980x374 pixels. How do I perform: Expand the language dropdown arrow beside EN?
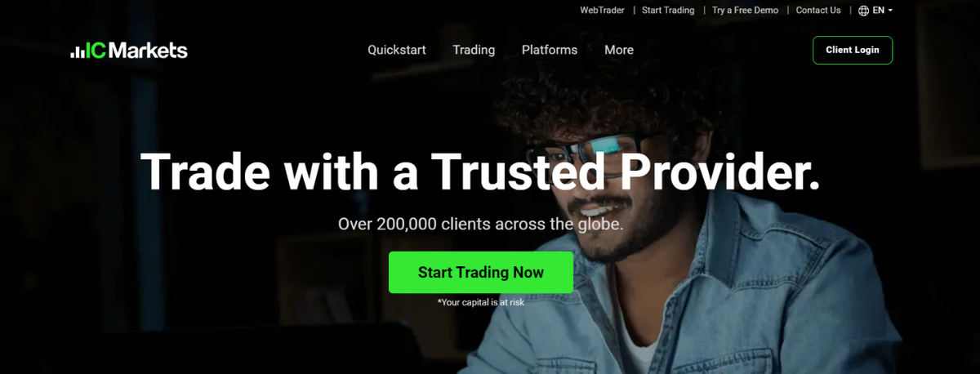coord(890,11)
